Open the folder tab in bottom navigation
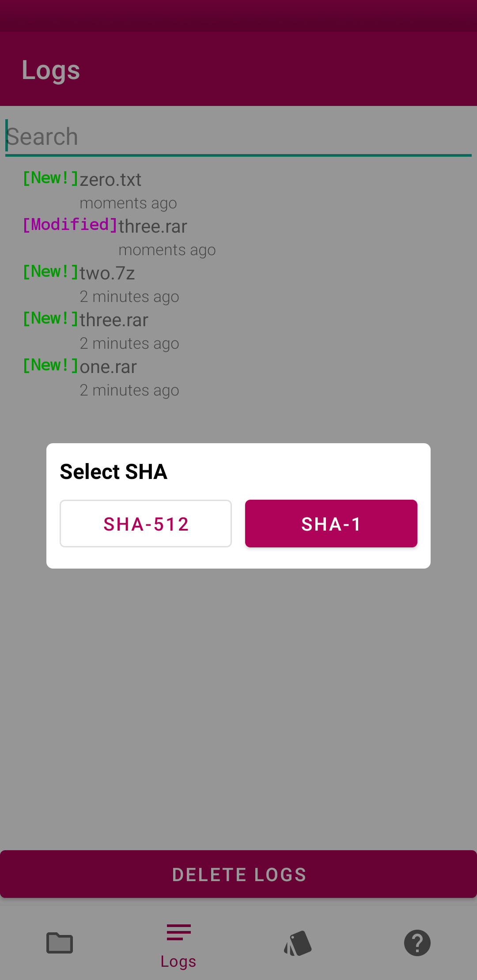The image size is (477, 980). [60, 943]
